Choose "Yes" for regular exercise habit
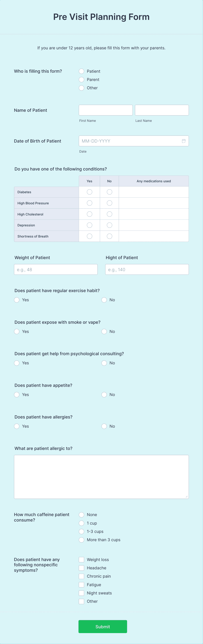The image size is (203, 644). 17,300
